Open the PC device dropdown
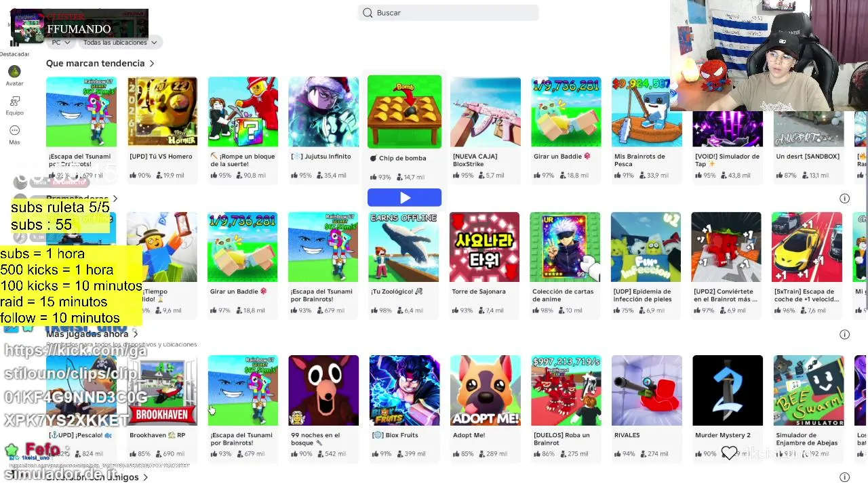The height and width of the screenshot is (488, 868). [x=61, y=42]
